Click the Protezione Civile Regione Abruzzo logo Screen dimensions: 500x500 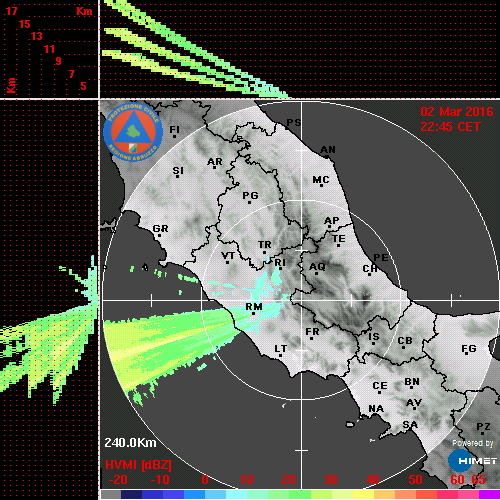click(133, 132)
